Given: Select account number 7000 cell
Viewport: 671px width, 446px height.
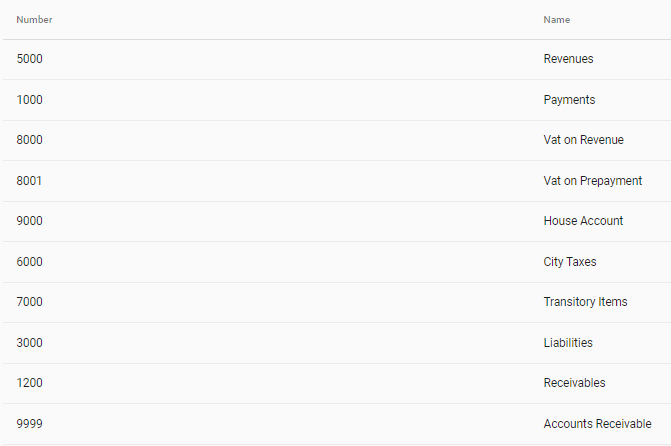Looking at the screenshot, I should click(x=30, y=302).
